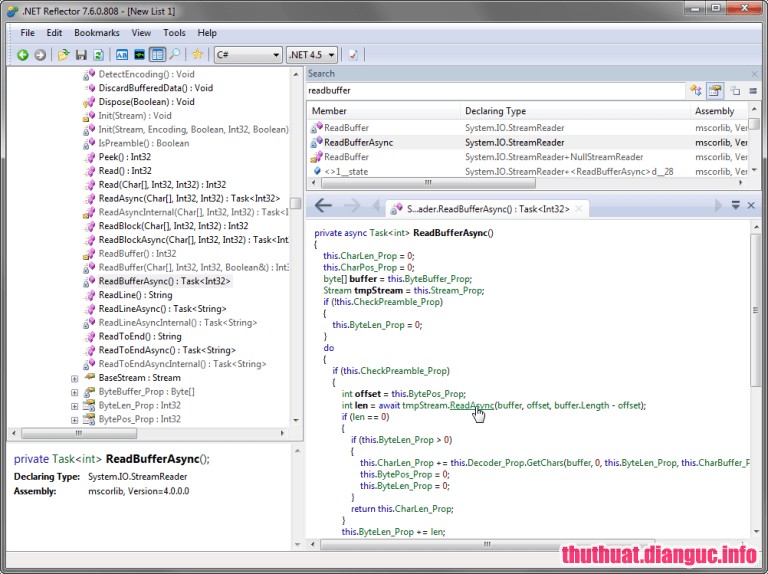Select ReadBufferAsync row in search results
Viewport: 768px width, 574px height.
528,143
